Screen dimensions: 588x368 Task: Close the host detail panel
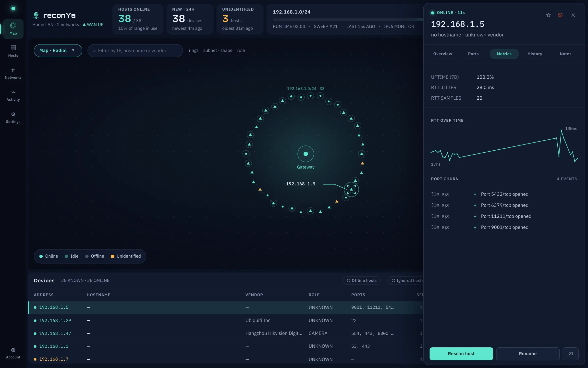(573, 15)
